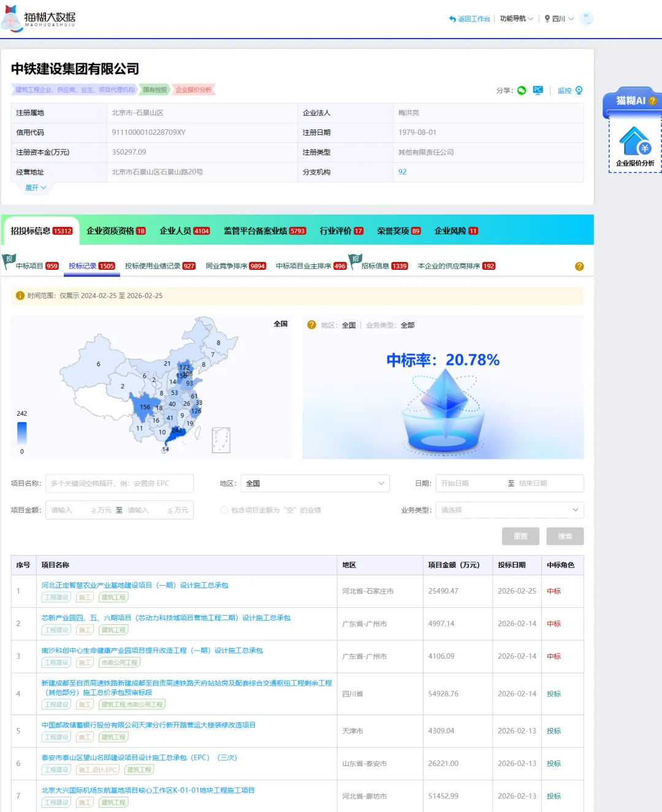Click the map legend gradient bar
Image resolution: width=662 pixels, height=812 pixels.
[21, 433]
